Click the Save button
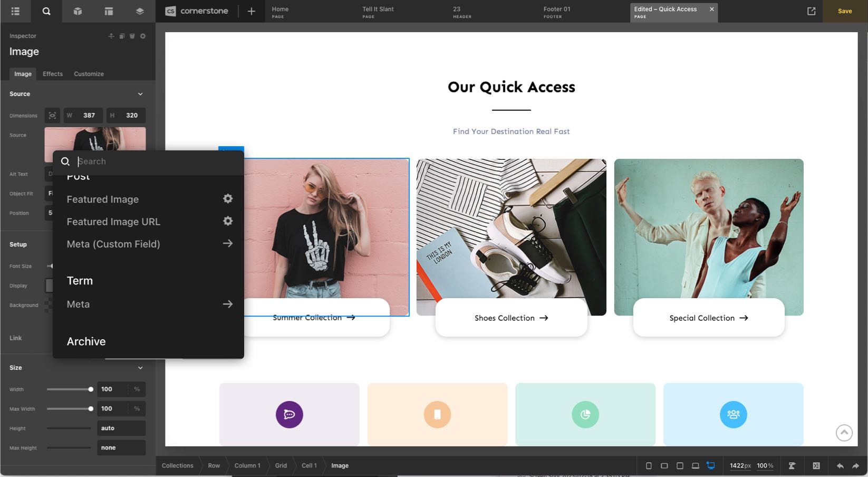868x477 pixels. pos(845,11)
